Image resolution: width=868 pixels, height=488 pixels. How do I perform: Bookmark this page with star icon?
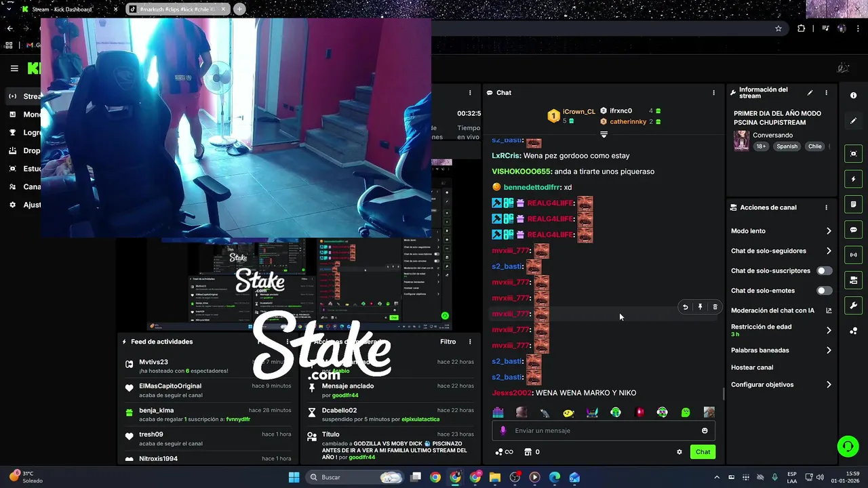click(x=778, y=28)
